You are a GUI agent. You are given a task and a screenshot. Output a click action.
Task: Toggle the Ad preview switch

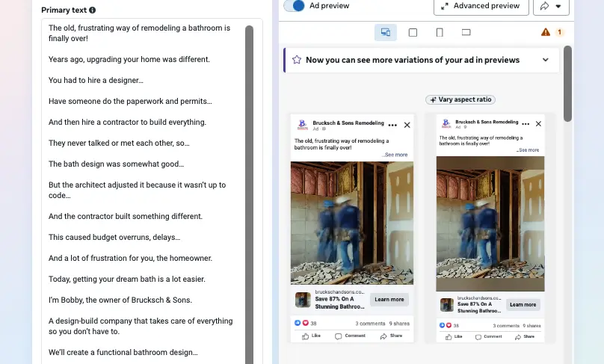(x=295, y=6)
